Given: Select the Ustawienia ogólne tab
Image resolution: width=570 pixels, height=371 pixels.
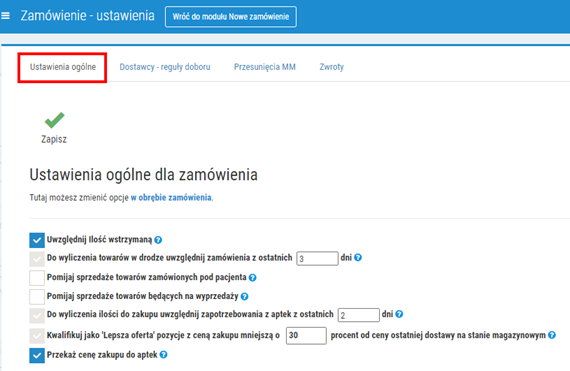Looking at the screenshot, I should [63, 67].
